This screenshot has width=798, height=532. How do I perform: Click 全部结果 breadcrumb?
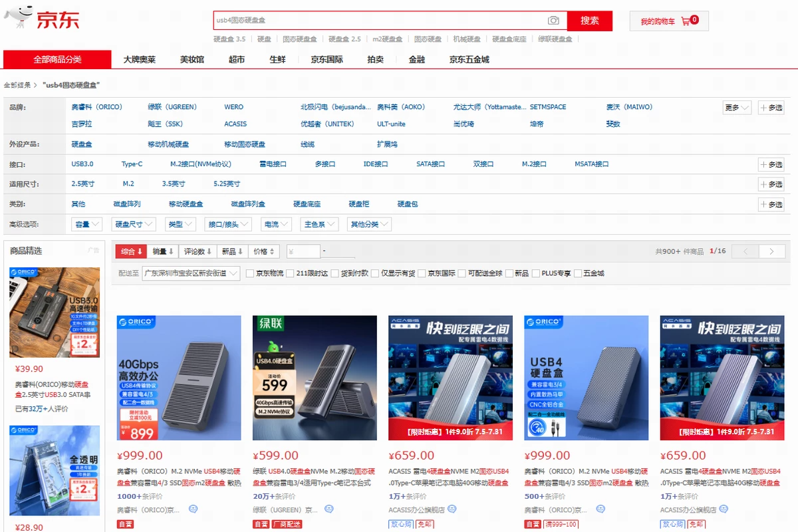tap(17, 86)
